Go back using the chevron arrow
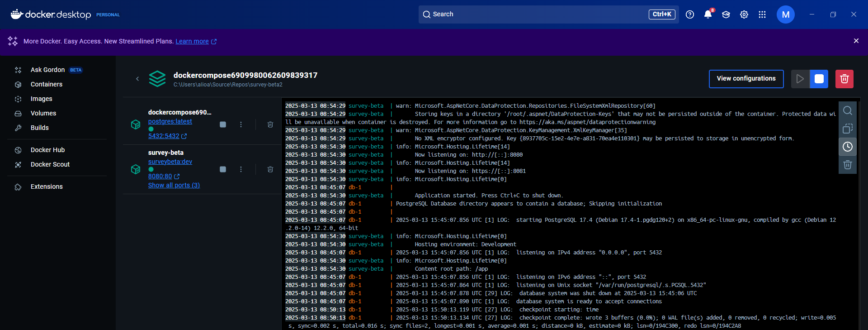 (x=137, y=79)
